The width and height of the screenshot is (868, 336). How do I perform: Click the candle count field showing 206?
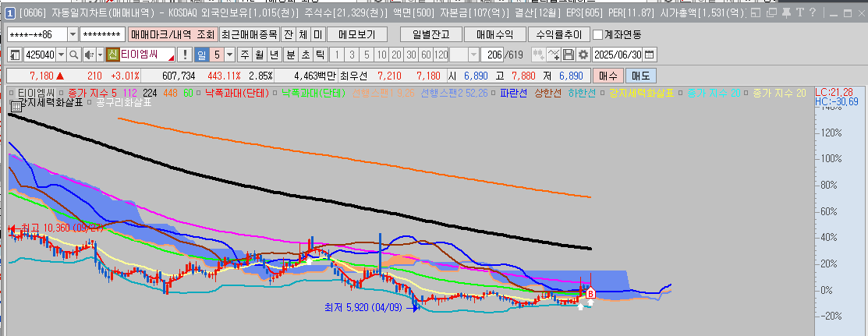tap(491, 55)
